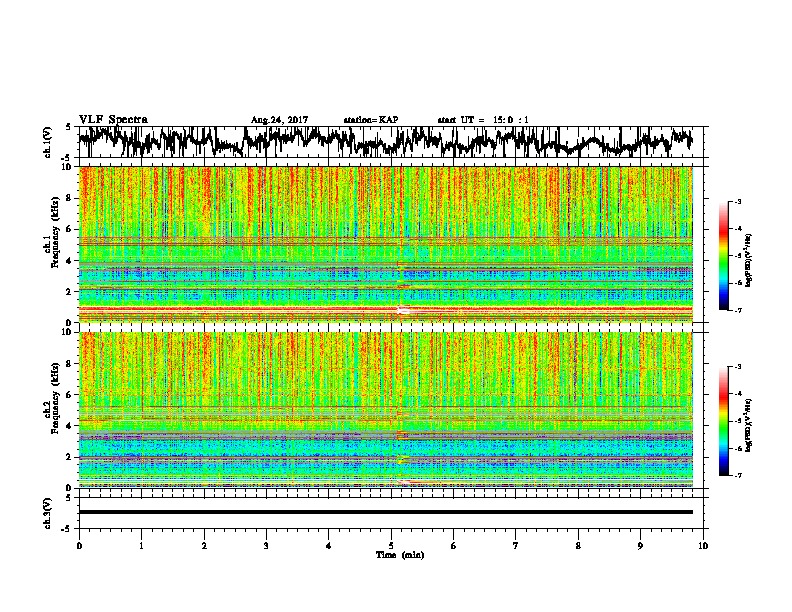Click the ch.1 spectrogram panel

point(386,244)
